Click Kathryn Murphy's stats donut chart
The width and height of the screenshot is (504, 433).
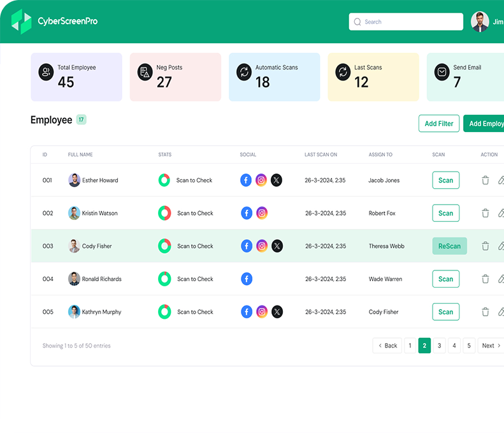click(x=164, y=312)
